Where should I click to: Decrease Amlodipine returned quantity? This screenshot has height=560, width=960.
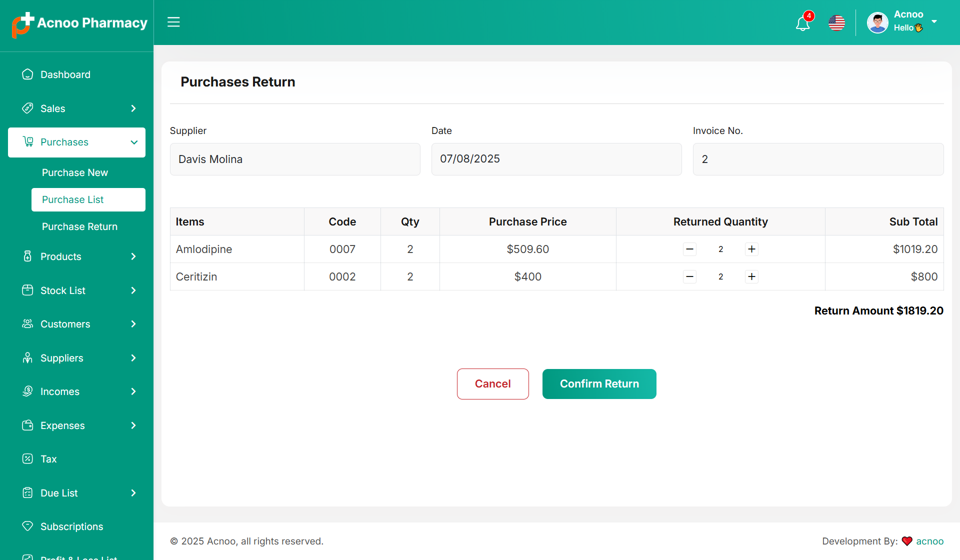[x=689, y=249]
